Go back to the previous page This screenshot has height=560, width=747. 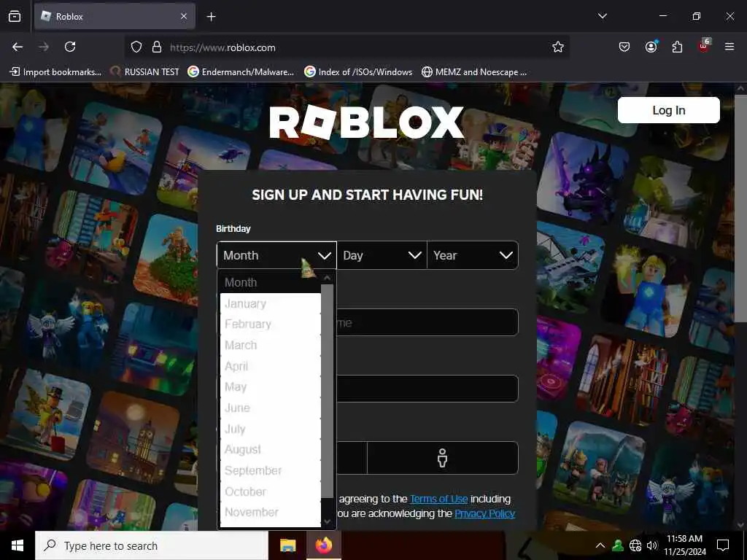(x=18, y=47)
